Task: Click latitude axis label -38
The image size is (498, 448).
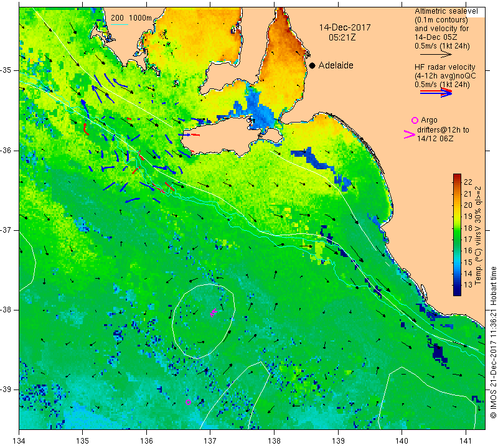Action: (x=6, y=310)
